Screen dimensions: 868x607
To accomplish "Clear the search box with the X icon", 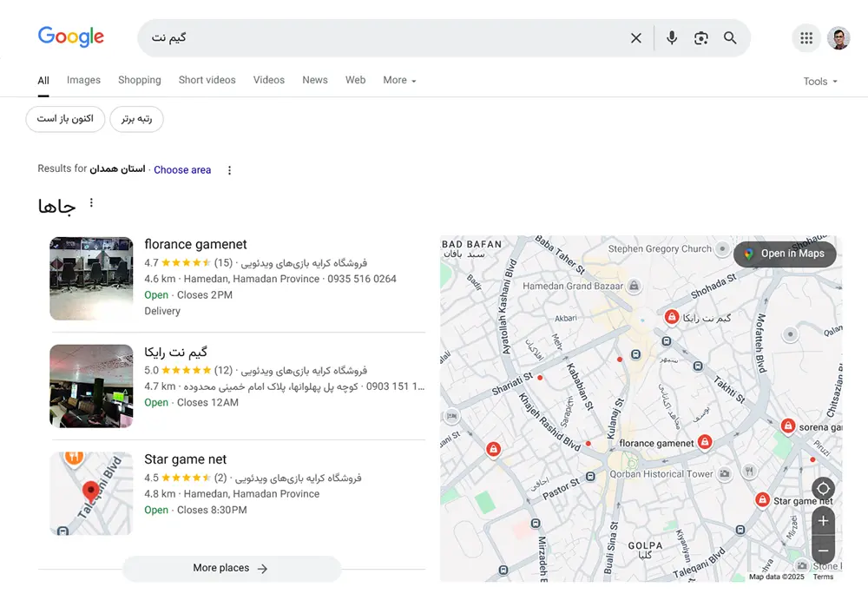I will coord(636,37).
